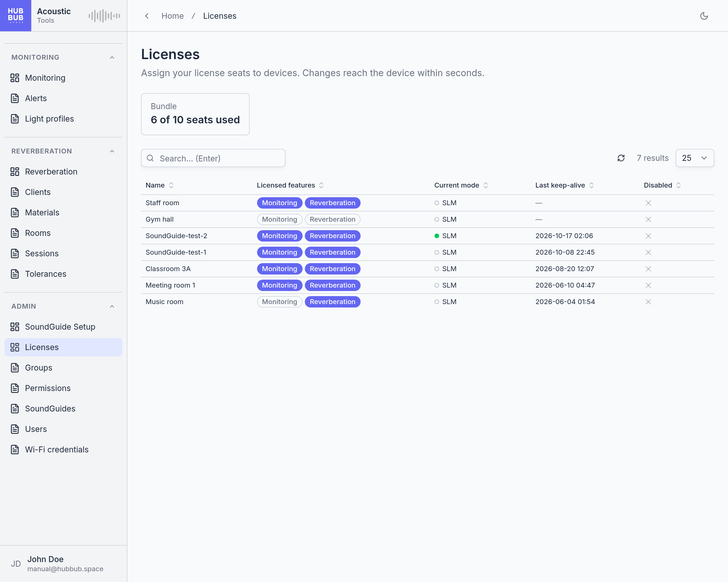Sort by Disabled column header

pyautogui.click(x=662, y=185)
